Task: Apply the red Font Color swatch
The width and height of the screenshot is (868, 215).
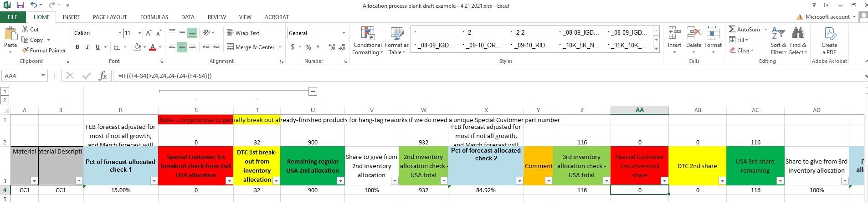Action: click(x=153, y=47)
